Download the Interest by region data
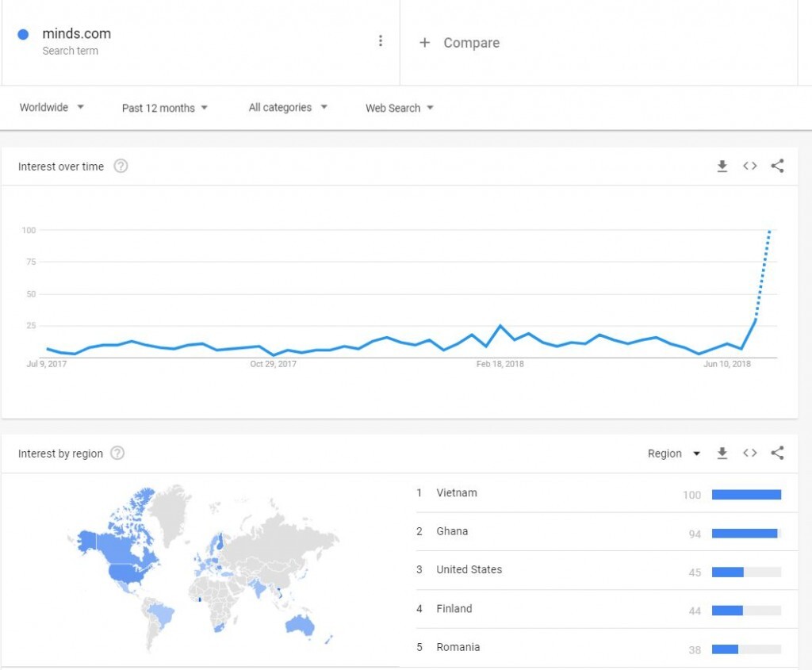Screen dimensions: 812x670 point(722,453)
